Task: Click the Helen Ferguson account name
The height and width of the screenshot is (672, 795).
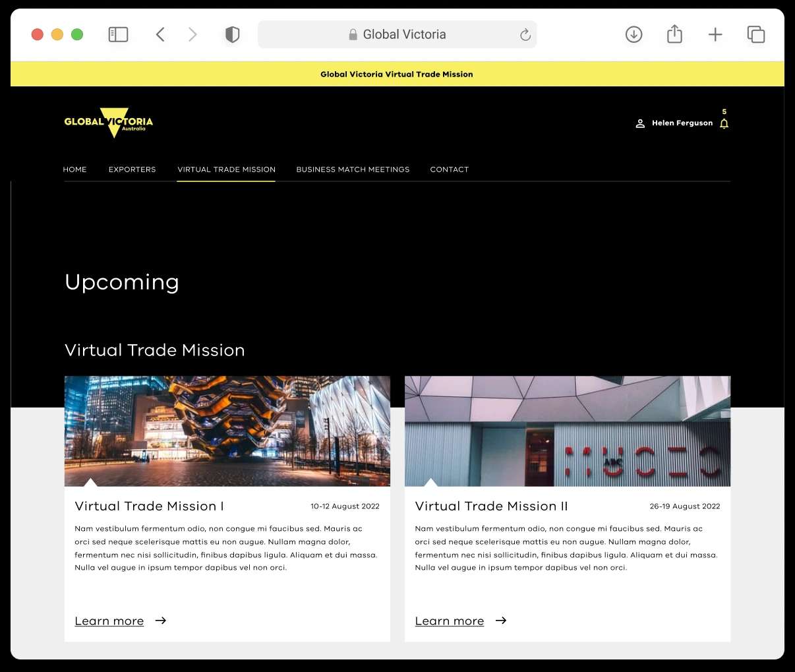Action: point(682,123)
